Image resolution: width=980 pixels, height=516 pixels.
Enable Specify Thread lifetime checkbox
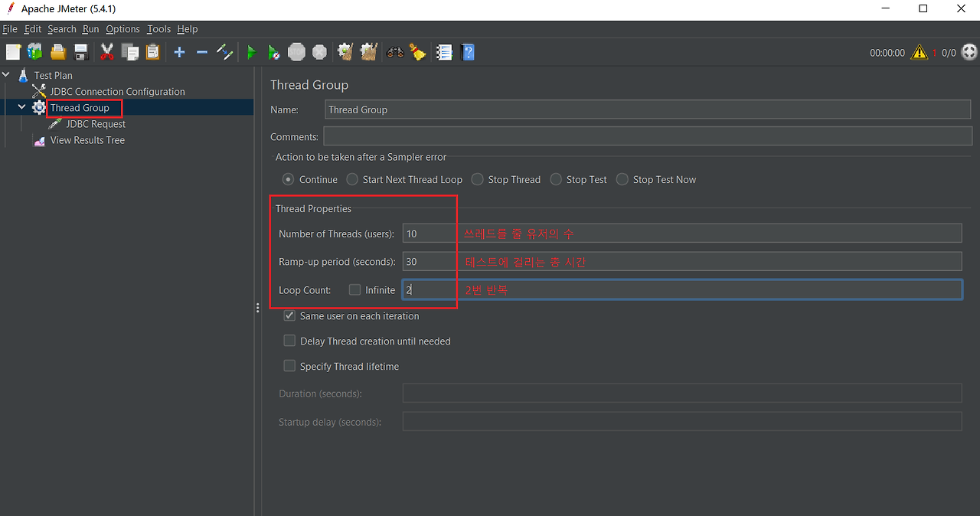coord(289,366)
